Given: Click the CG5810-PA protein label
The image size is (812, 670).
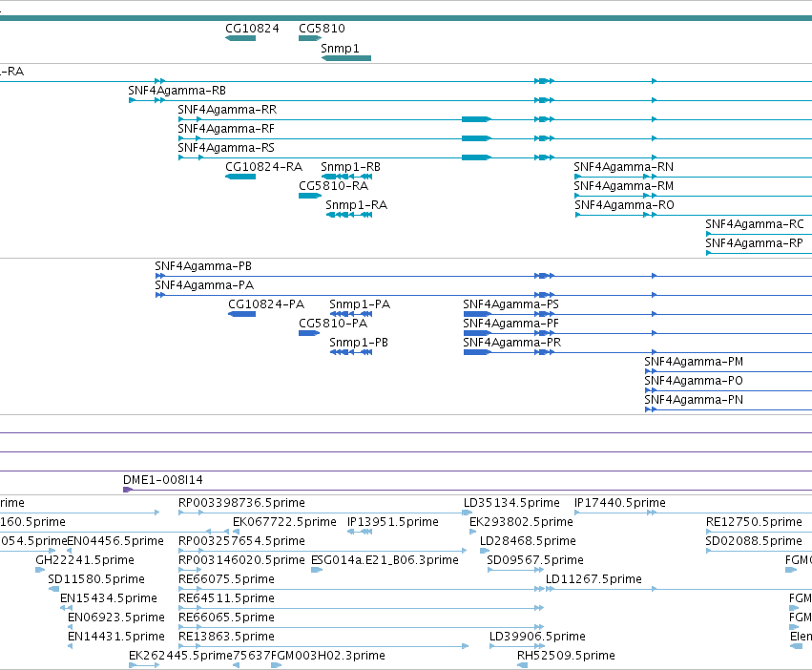Looking at the screenshot, I should (333, 324).
